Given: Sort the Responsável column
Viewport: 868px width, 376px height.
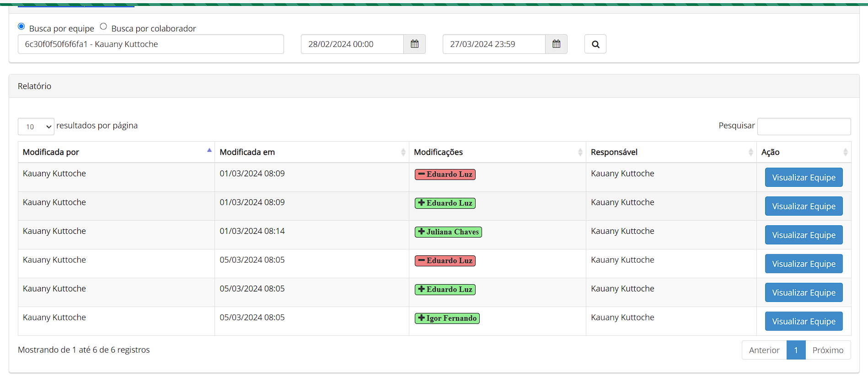Looking at the screenshot, I should click(x=750, y=152).
